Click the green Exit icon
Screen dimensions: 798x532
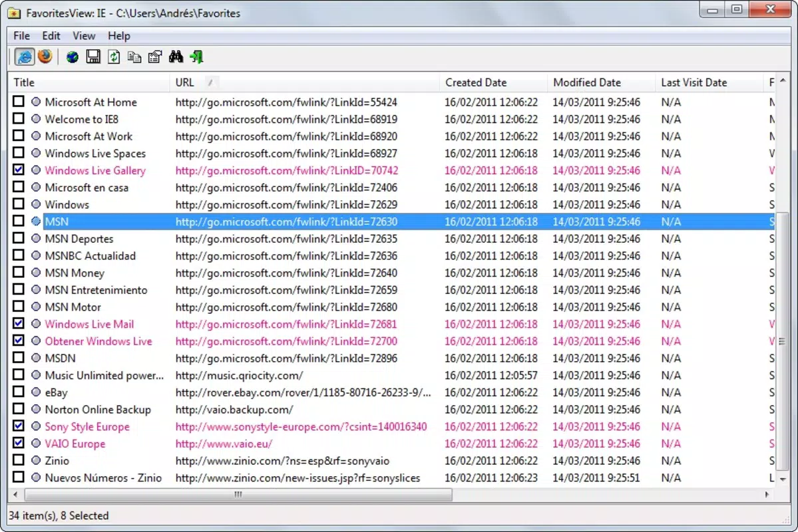196,57
